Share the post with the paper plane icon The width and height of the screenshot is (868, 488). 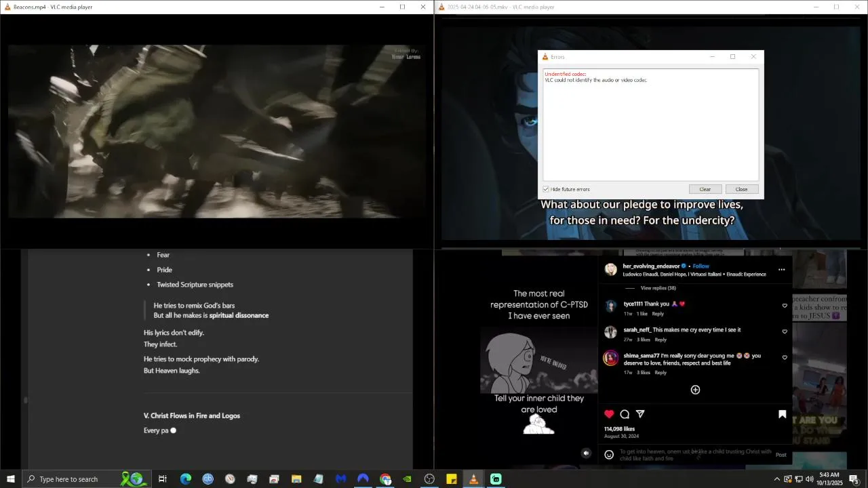(640, 414)
